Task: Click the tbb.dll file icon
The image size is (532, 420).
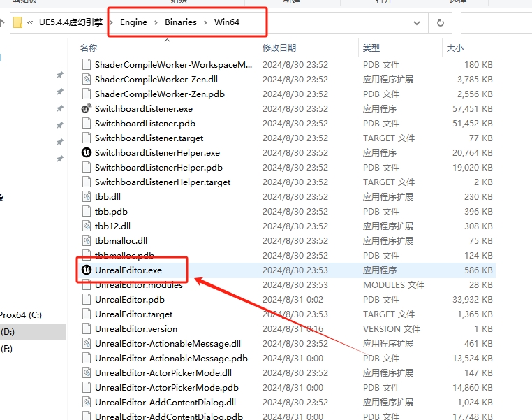Action: click(x=86, y=196)
